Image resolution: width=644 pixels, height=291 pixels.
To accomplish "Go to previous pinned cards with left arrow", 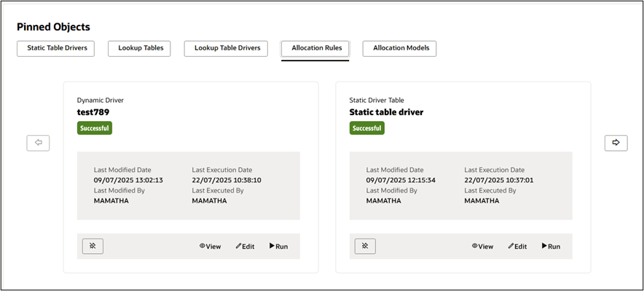I will (38, 143).
